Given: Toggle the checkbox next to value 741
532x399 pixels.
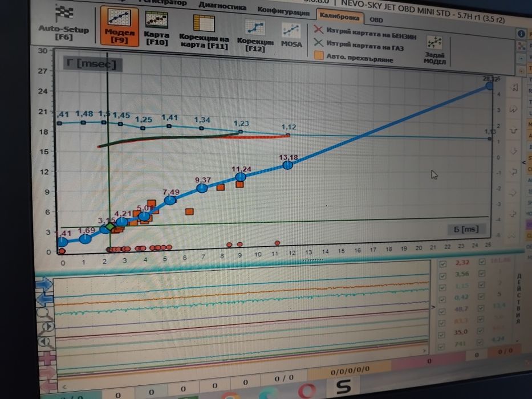Looking at the screenshot, I should point(441,347).
